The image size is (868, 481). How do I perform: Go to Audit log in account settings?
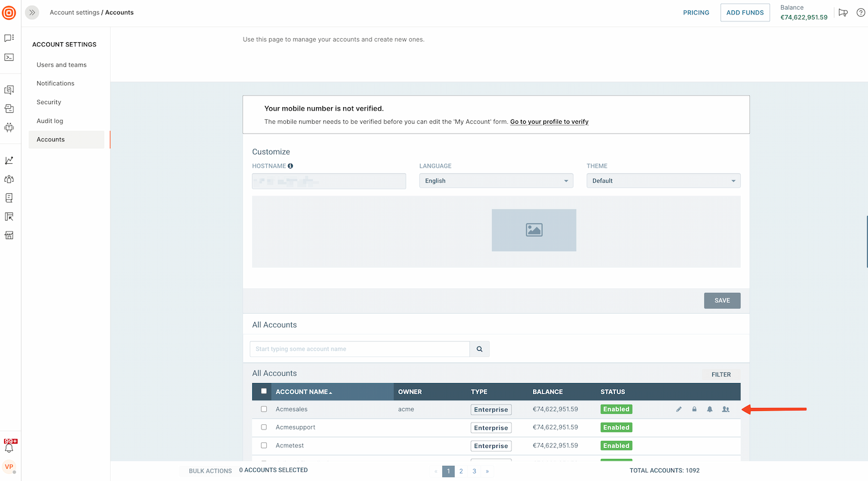click(50, 121)
